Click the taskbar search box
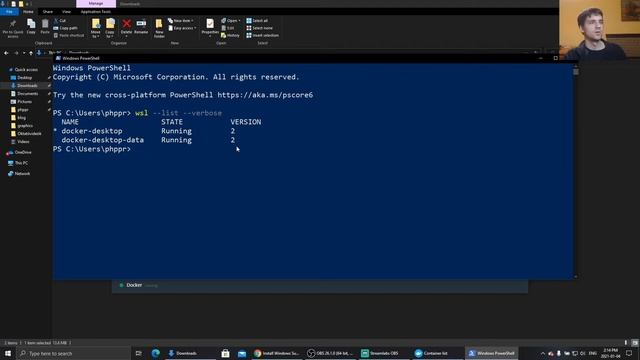The height and width of the screenshot is (360, 640). [x=74, y=353]
